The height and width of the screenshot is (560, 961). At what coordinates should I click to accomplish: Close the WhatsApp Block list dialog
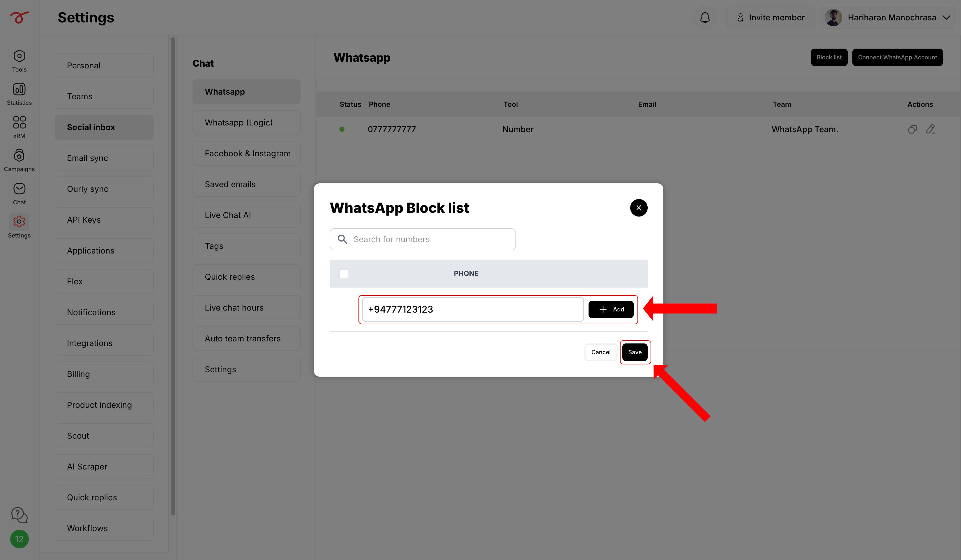(639, 208)
